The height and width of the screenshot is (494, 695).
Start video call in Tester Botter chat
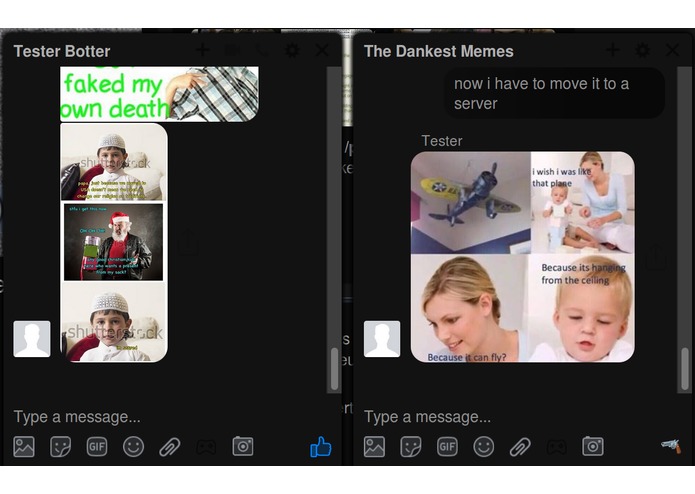pos(233,50)
